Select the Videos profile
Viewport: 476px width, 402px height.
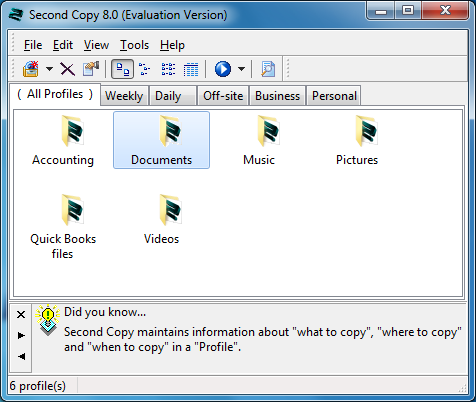click(161, 219)
